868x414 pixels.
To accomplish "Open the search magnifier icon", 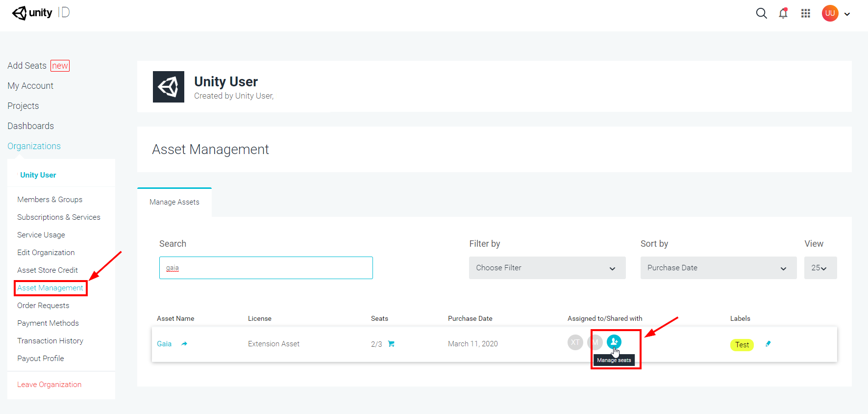I will (x=761, y=13).
